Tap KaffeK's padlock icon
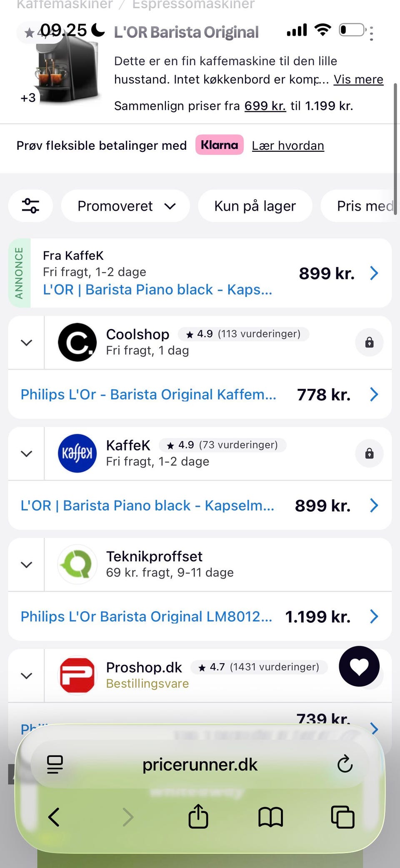This screenshot has width=400, height=868. (x=369, y=453)
